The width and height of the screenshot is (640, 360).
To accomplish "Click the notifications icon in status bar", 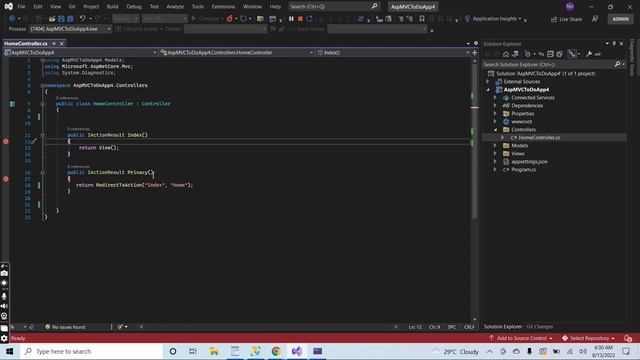I will click(x=628, y=338).
